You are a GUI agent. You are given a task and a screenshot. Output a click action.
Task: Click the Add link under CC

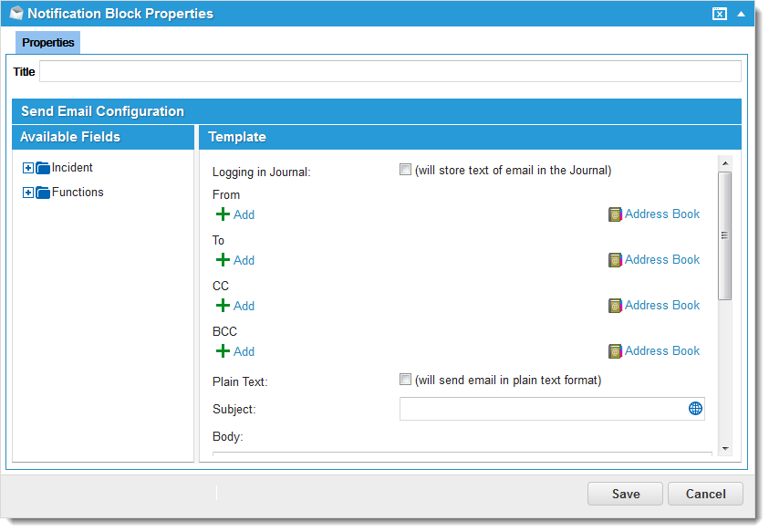pyautogui.click(x=244, y=306)
